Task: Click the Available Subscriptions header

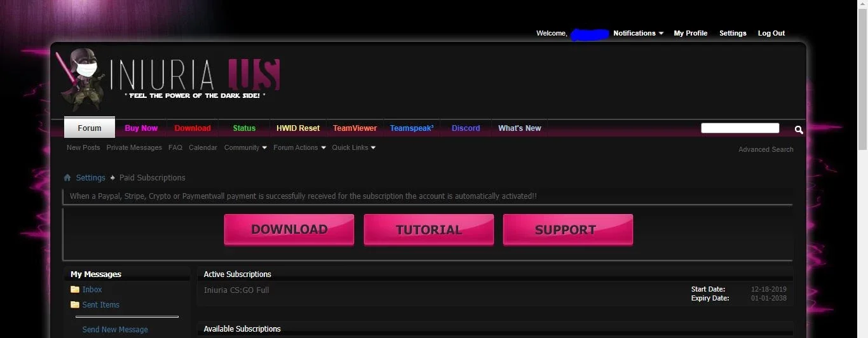Action: [242, 329]
